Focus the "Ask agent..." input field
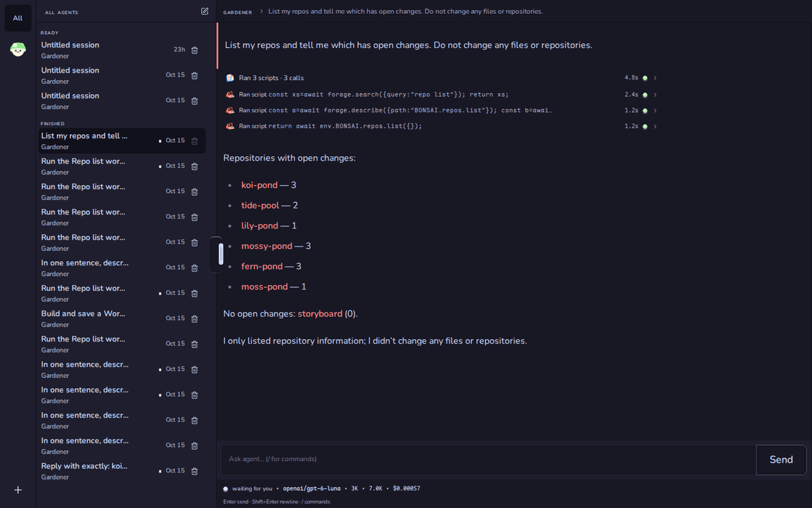 click(488, 459)
